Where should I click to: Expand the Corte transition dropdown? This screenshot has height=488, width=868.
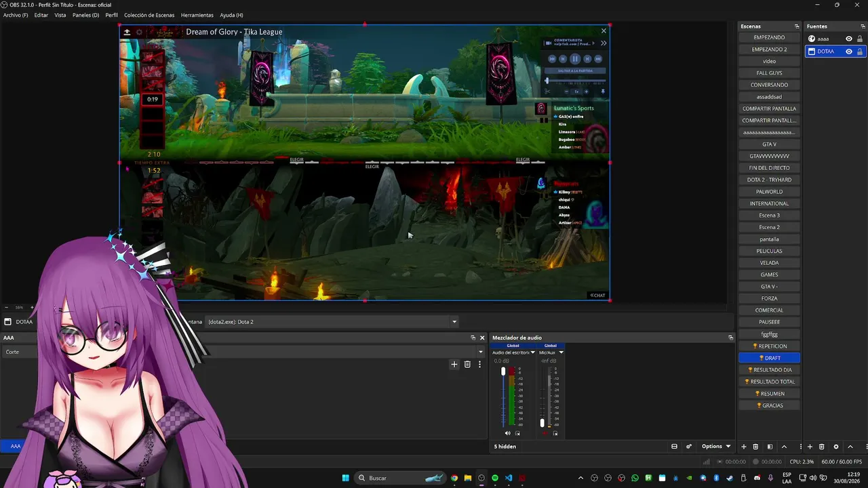pos(481,352)
